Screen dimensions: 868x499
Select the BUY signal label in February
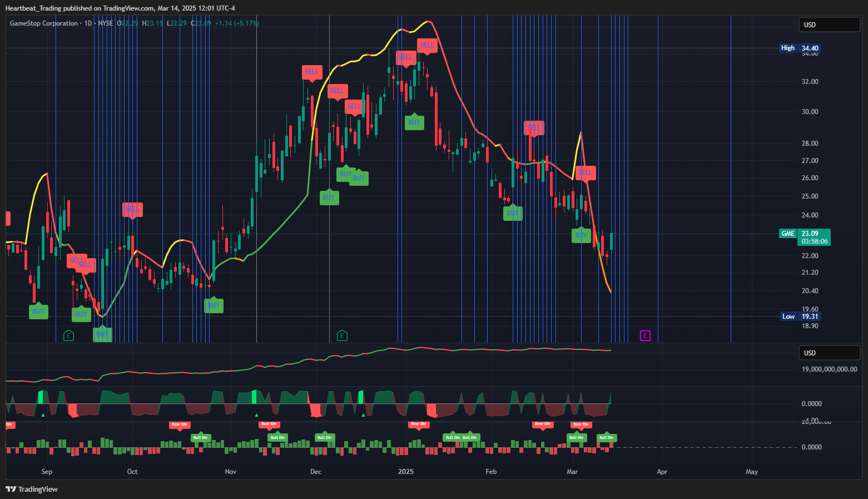(513, 213)
